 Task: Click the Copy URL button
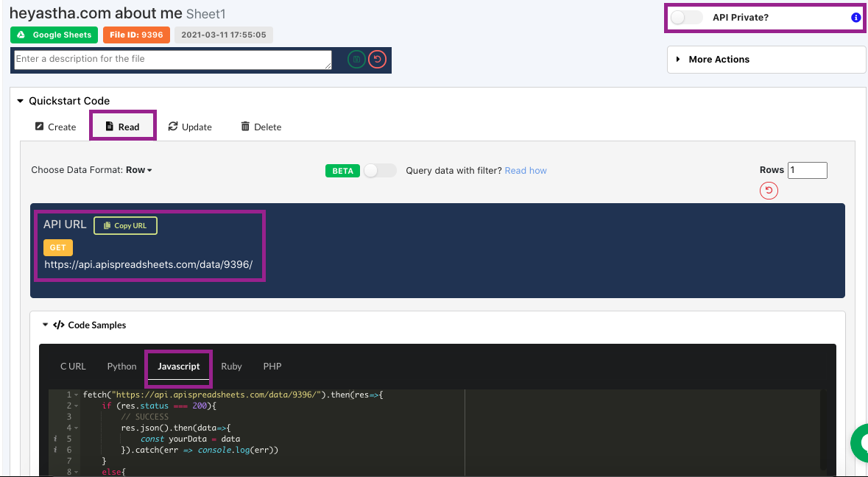point(125,226)
